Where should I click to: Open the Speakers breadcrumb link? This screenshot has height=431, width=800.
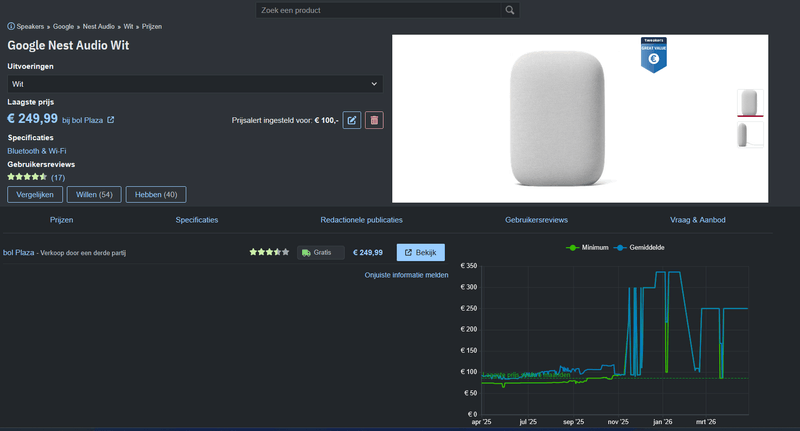(x=30, y=27)
